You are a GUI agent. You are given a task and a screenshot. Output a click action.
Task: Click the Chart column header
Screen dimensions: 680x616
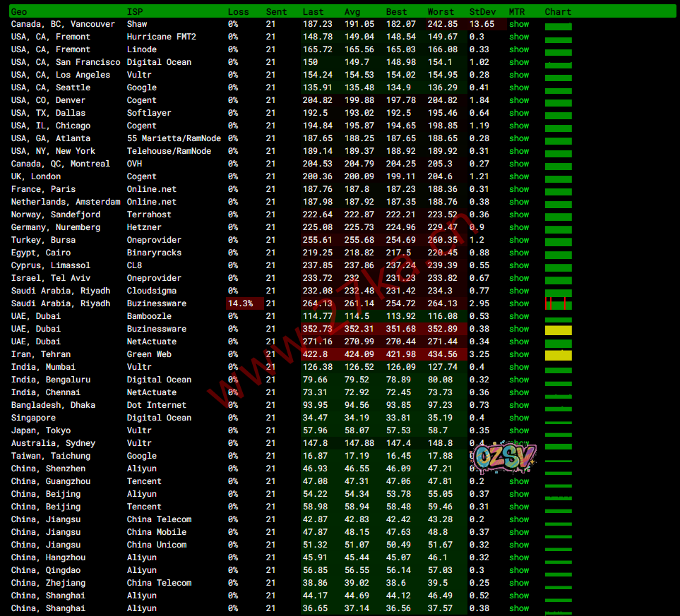click(558, 12)
